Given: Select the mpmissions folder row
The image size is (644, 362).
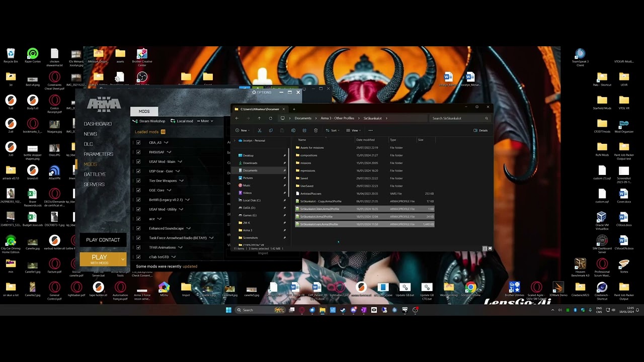Looking at the screenshot, I should (x=365, y=170).
